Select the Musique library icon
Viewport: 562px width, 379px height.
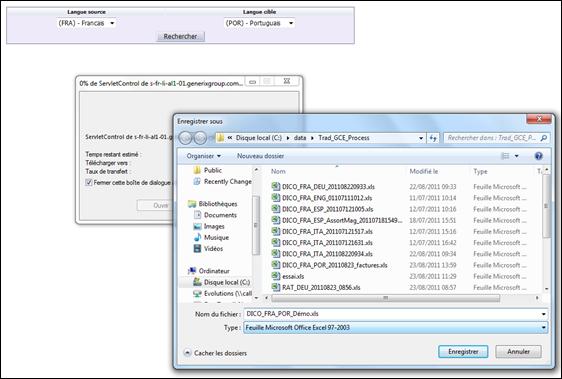[x=197, y=237]
